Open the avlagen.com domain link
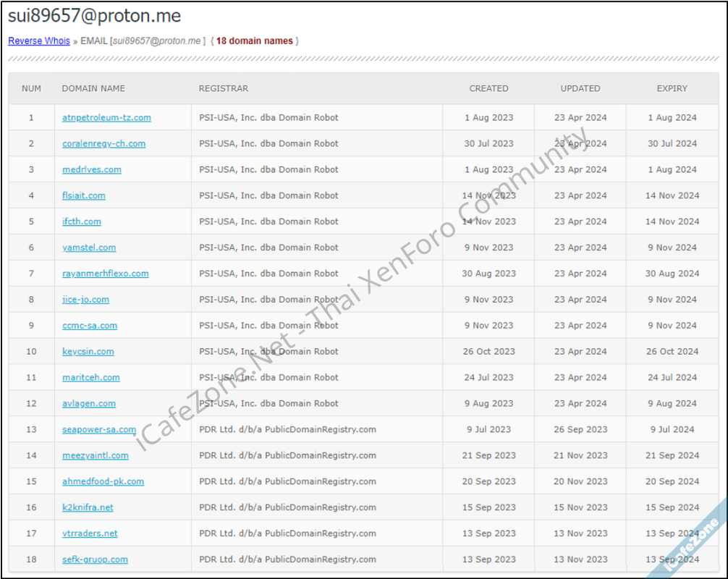Image resolution: width=728 pixels, height=579 pixels. pos(88,403)
